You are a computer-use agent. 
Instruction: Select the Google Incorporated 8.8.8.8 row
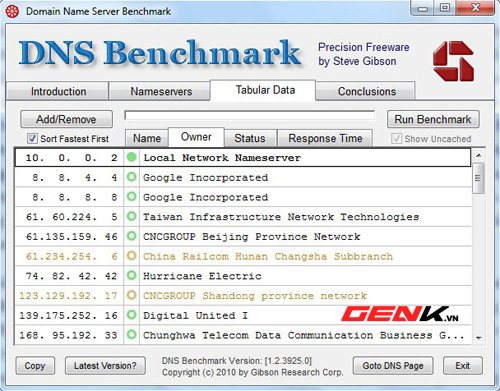coord(243,197)
